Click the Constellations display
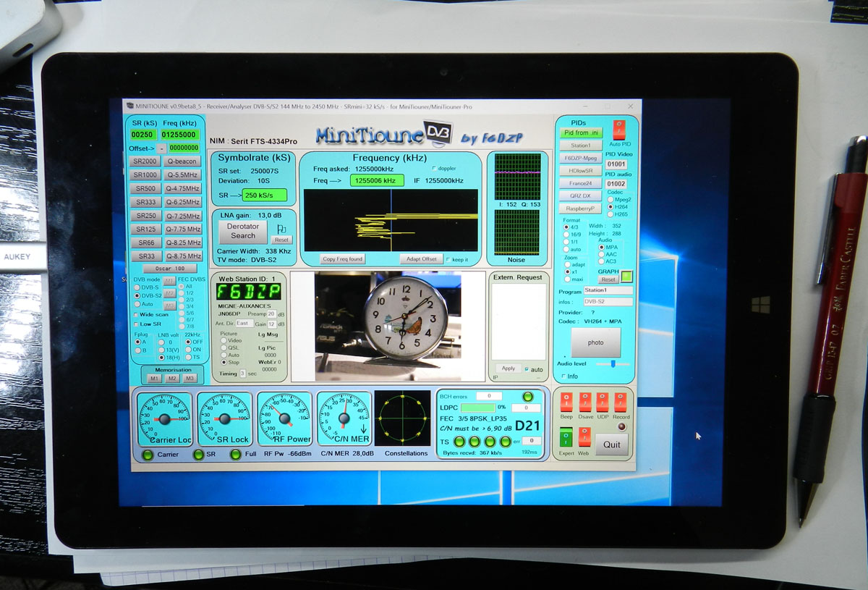Viewport: 868px width, 590px height. (402, 418)
